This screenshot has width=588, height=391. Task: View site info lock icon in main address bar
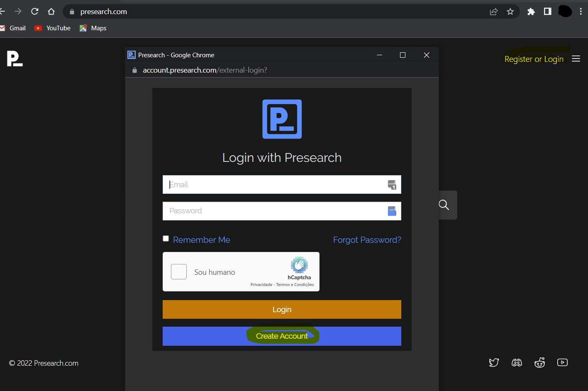point(72,12)
